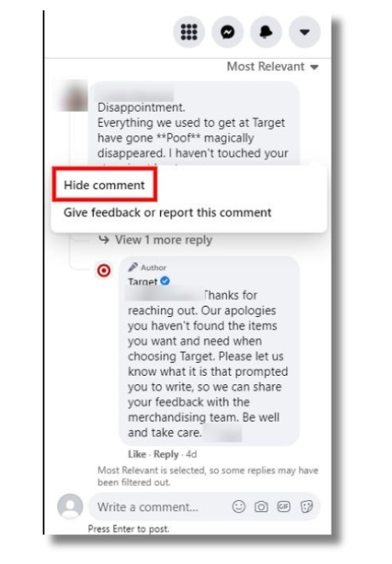Insert an emoji into the comment
Image resolution: width=392 pixels, height=564 pixels.
click(x=239, y=507)
